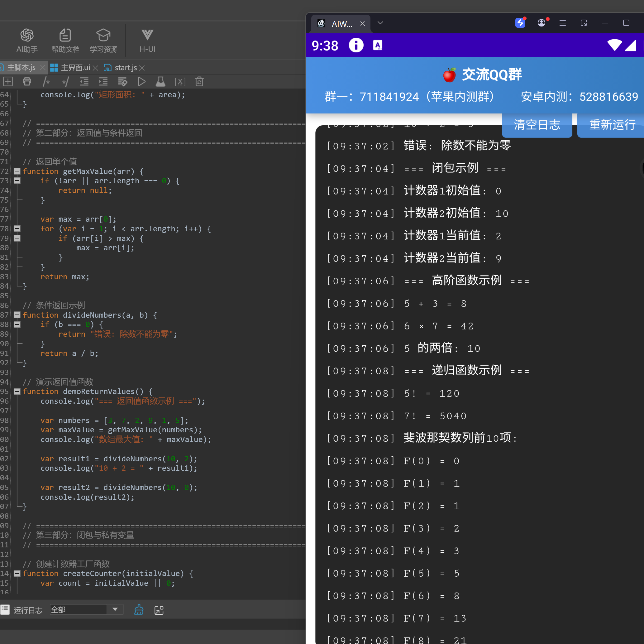Switch to the start.js tab

point(125,68)
